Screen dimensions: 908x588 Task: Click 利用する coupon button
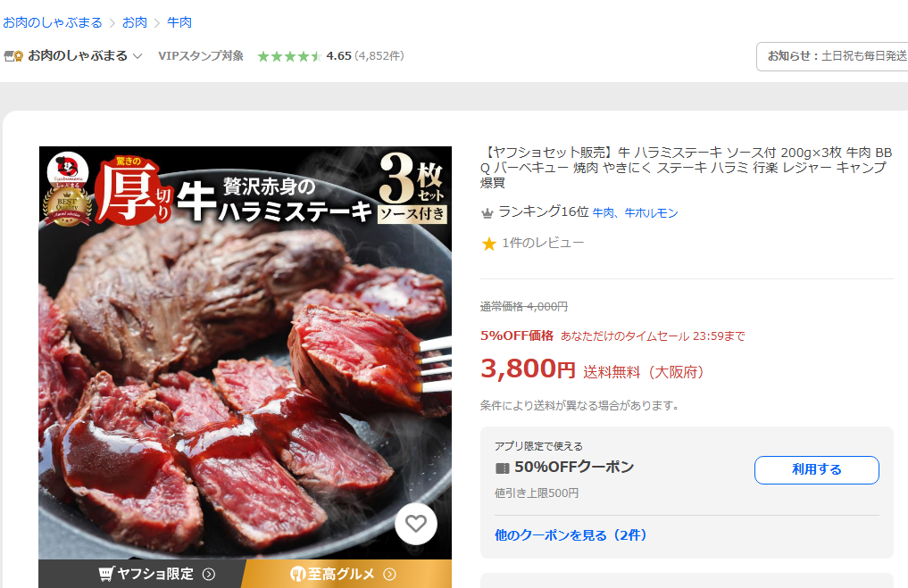[x=817, y=470]
